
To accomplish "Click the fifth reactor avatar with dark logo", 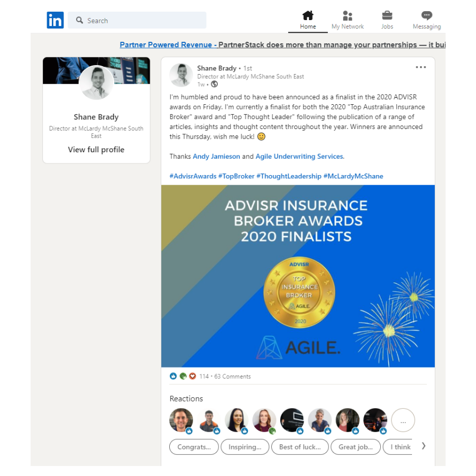I will (292, 420).
